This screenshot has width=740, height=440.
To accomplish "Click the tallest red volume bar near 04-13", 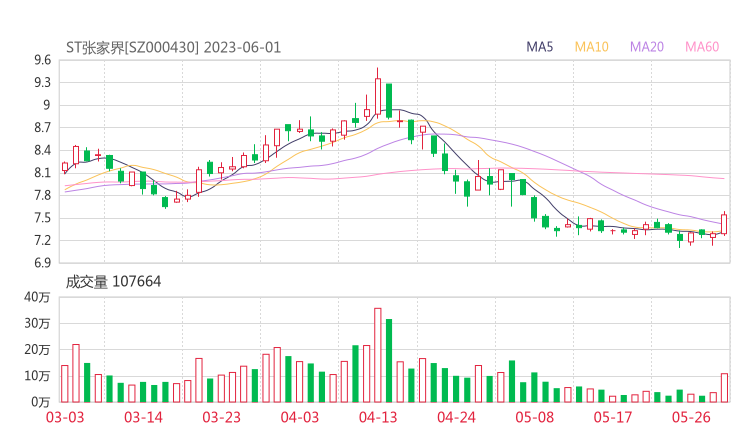I will [378, 355].
